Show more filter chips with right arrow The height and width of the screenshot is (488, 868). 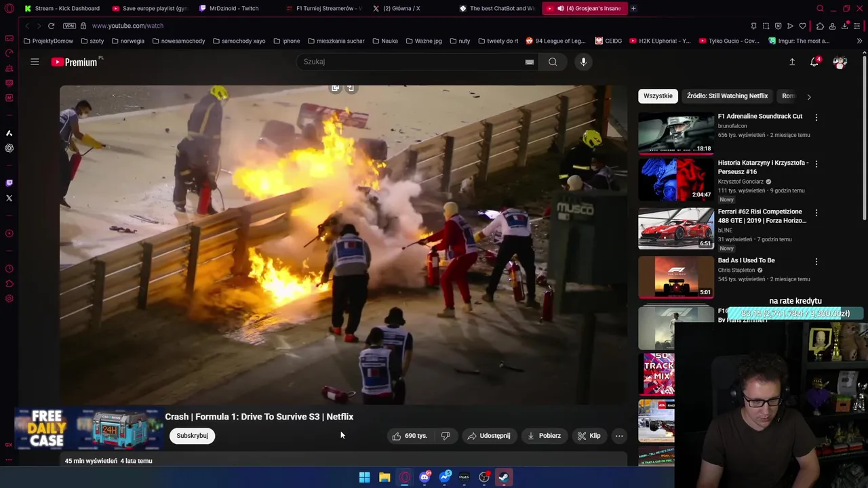tap(808, 96)
